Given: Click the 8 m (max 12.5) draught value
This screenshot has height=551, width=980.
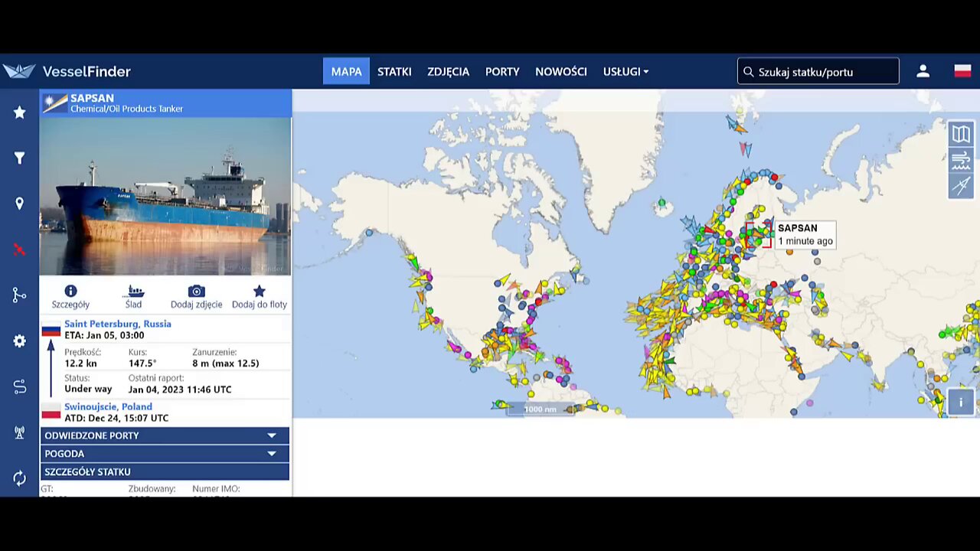Looking at the screenshot, I should click(226, 364).
